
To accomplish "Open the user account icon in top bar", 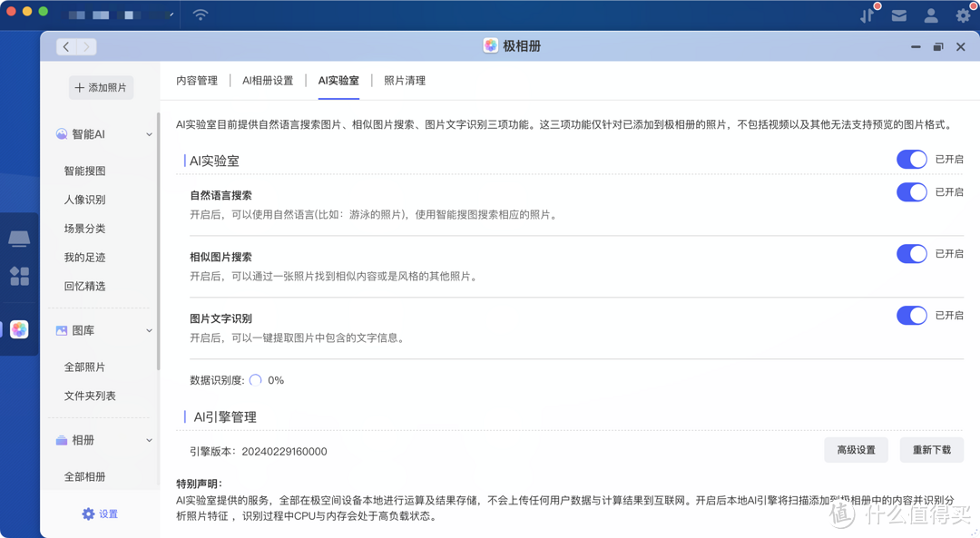I will (931, 15).
